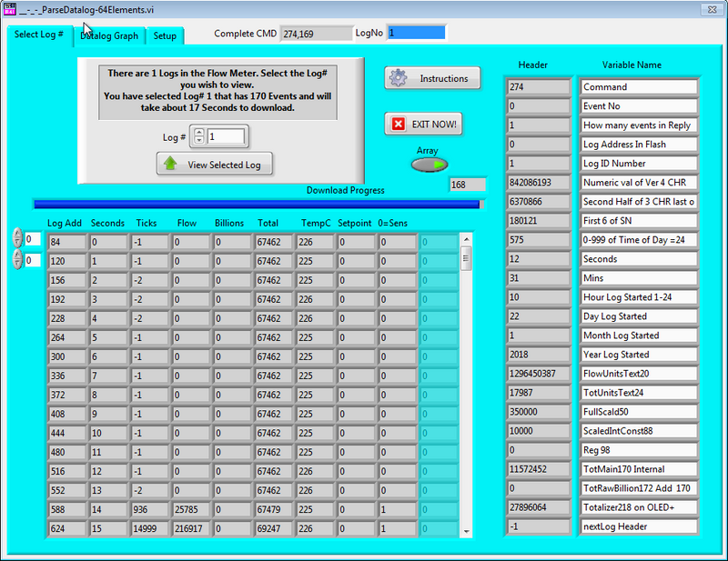Viewport: 728px width, 561px height.
Task: Click Total cell 69247
Action: pos(274,528)
